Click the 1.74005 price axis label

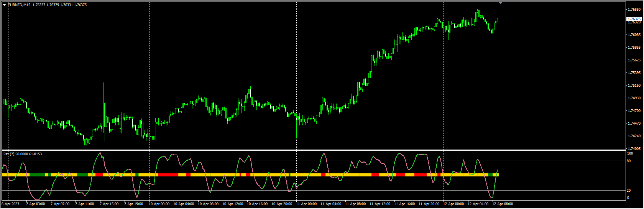click(634, 149)
